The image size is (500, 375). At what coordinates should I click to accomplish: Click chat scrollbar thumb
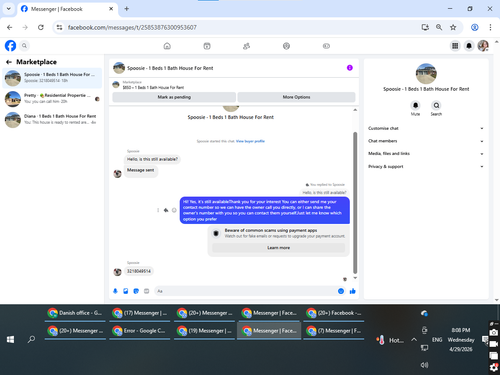pos(355,203)
